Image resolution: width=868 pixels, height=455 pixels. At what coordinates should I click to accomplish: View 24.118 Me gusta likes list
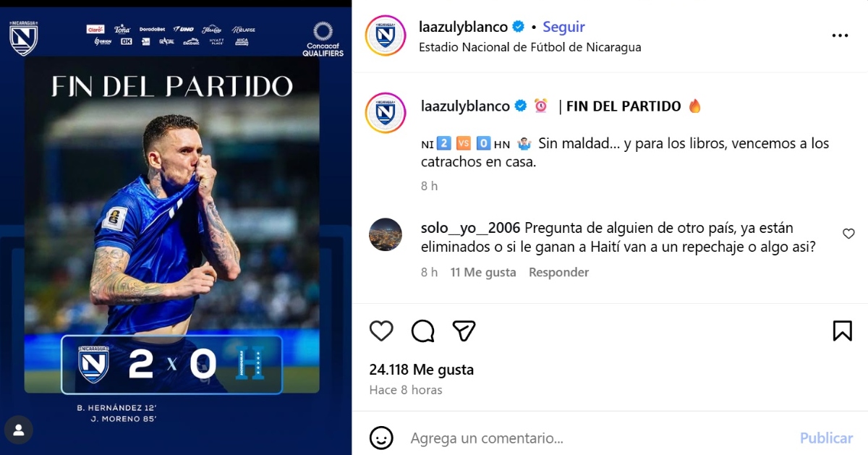coord(422,370)
